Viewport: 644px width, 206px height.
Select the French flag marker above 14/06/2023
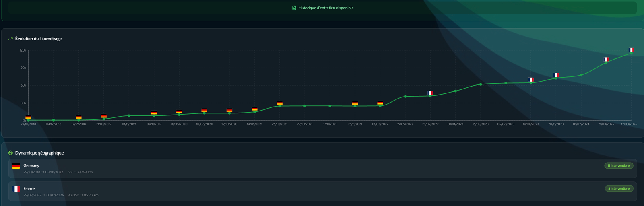coord(531,80)
